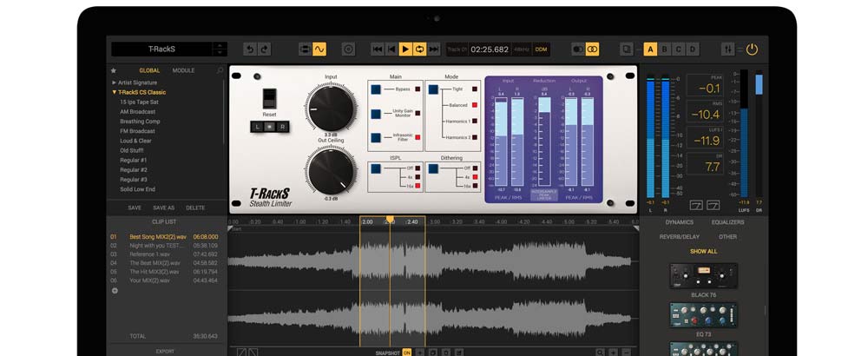Flip the Reset switch on the limiter
This screenshot has width=868, height=356.
coord(270,98)
